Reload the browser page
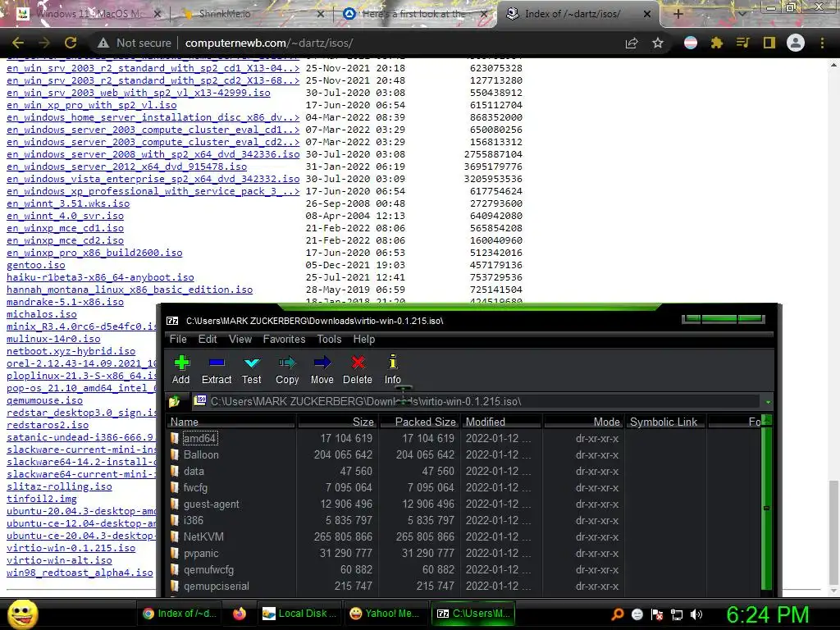 coord(71,43)
